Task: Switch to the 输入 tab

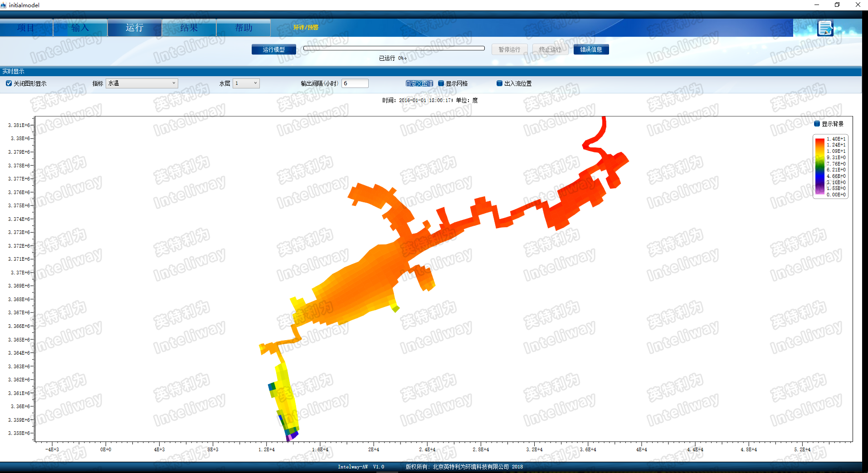Action: 80,28
